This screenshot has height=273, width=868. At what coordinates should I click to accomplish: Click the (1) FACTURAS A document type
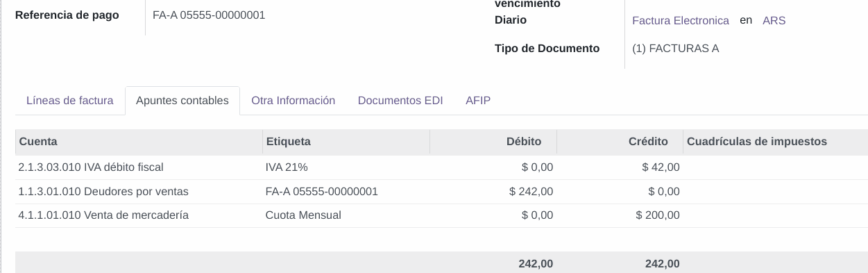676,49
